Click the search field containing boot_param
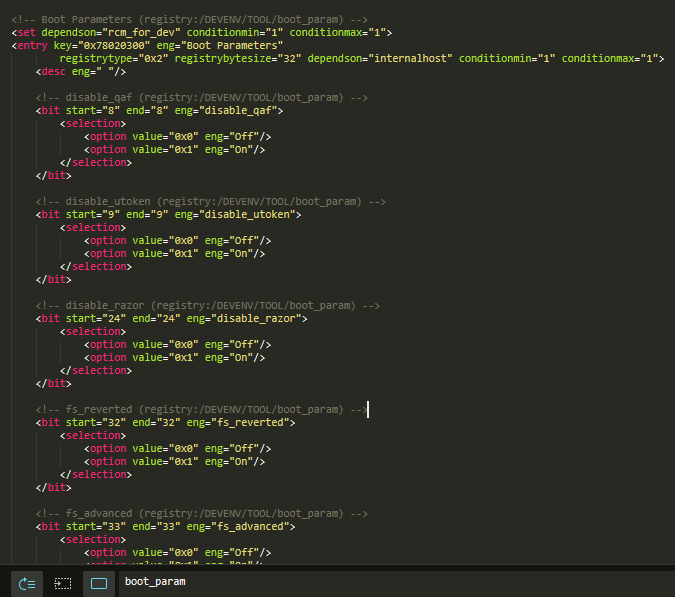The width and height of the screenshot is (675, 597). [x=390, y=582]
